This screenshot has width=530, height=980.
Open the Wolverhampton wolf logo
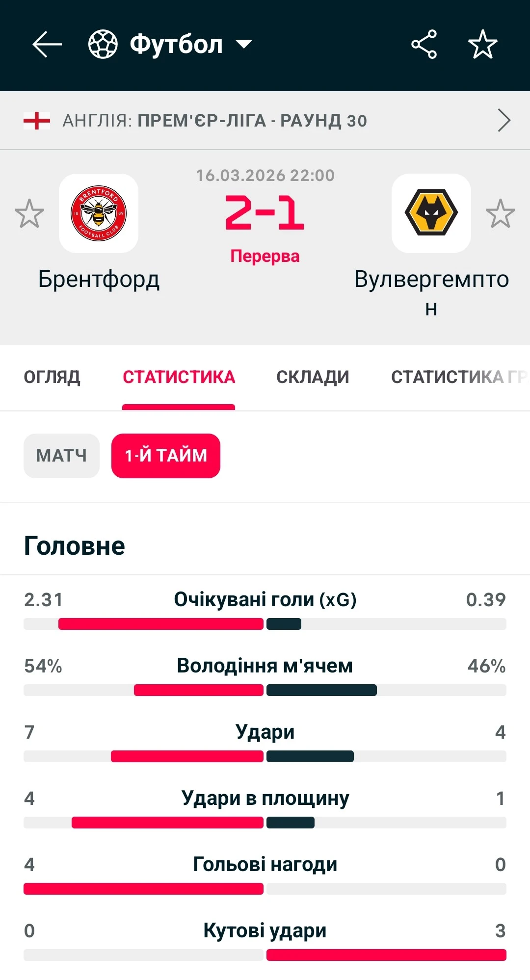point(431,213)
